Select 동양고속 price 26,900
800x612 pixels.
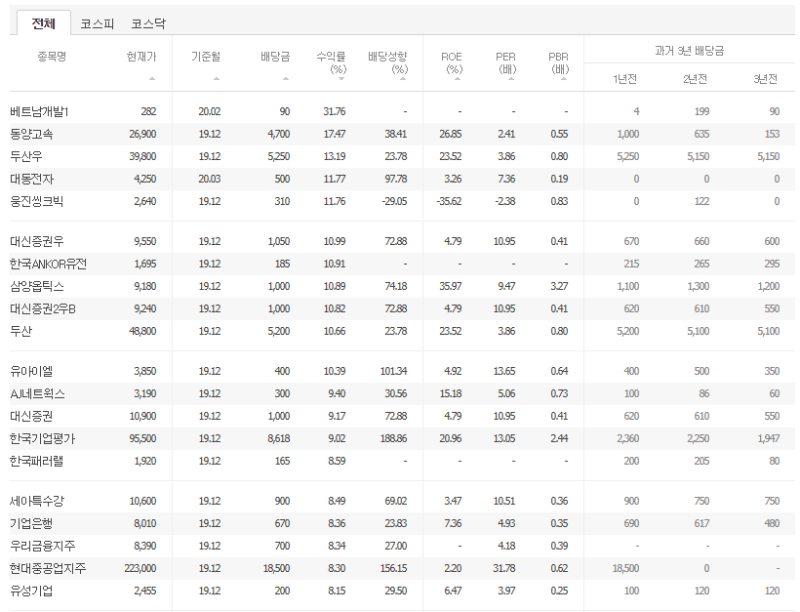[x=143, y=134]
